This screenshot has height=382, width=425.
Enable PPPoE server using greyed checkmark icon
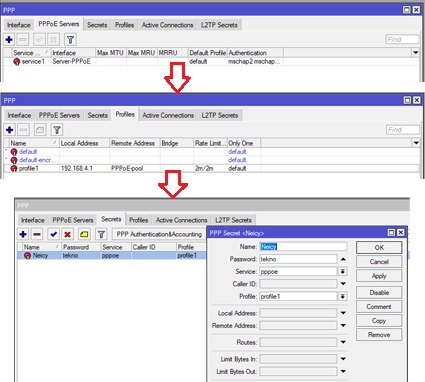click(39, 40)
